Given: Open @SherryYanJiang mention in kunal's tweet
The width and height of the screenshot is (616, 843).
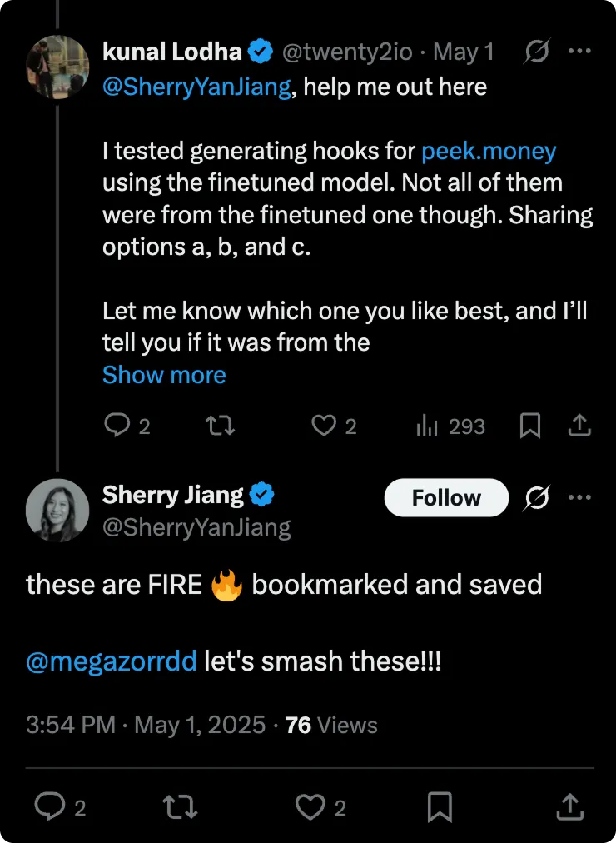Looking at the screenshot, I should tap(196, 87).
